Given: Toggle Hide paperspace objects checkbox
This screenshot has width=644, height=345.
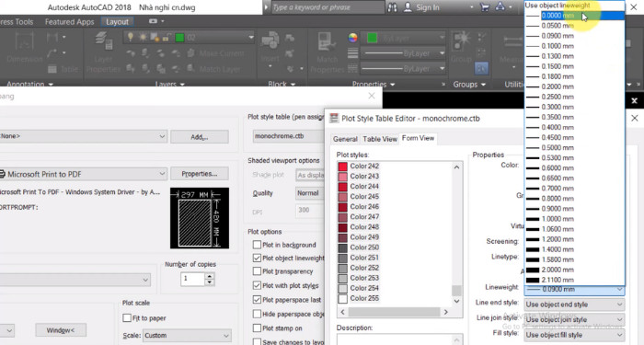Looking at the screenshot, I should (257, 315).
